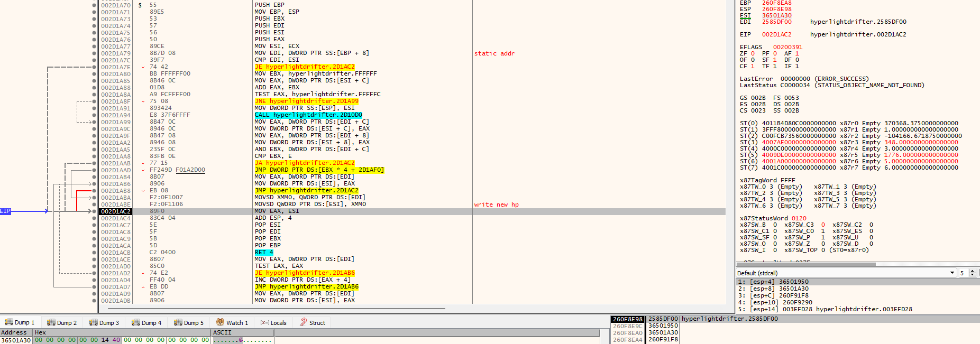
Task: Click the Dump 2 tab icon
Action: (x=51, y=322)
